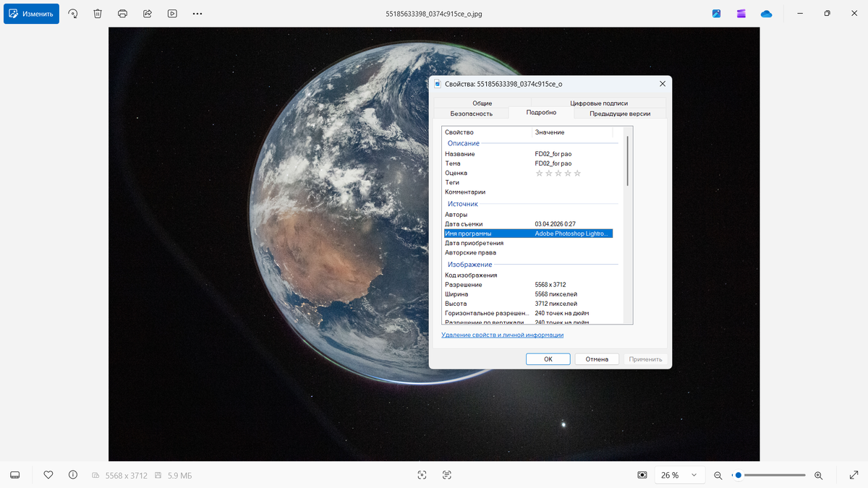Open the Clipchamp icon in title bar
The image size is (868, 488).
click(x=741, y=14)
